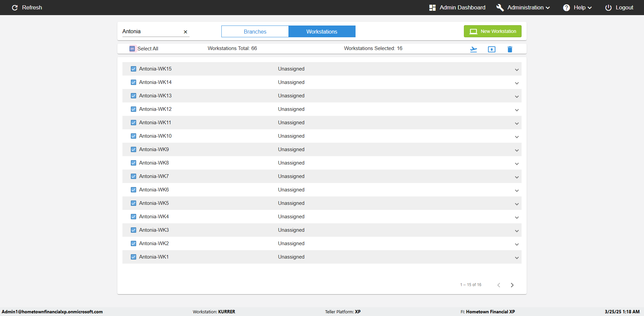Click Workstations Selected: 16 text
Viewport: 644px width, 316px height.
point(373,48)
